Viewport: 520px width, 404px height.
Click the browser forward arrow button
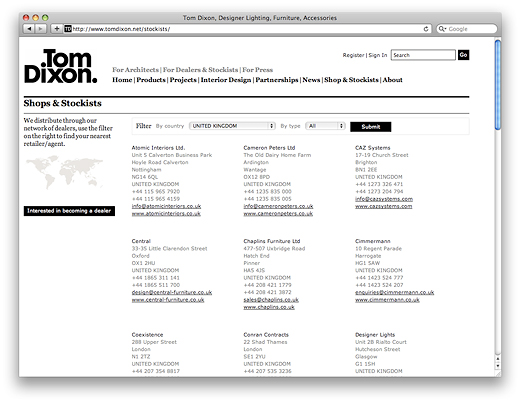coord(41,29)
